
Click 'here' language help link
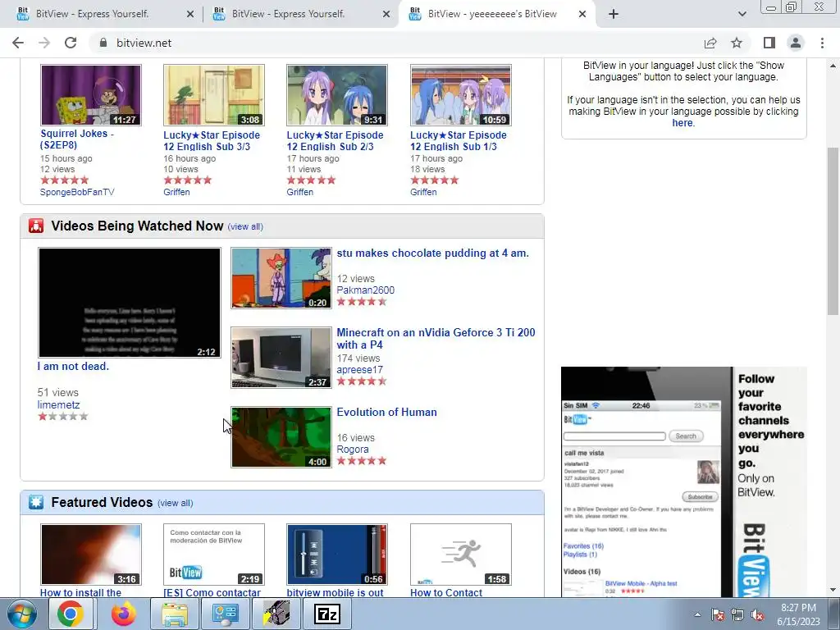coord(682,123)
